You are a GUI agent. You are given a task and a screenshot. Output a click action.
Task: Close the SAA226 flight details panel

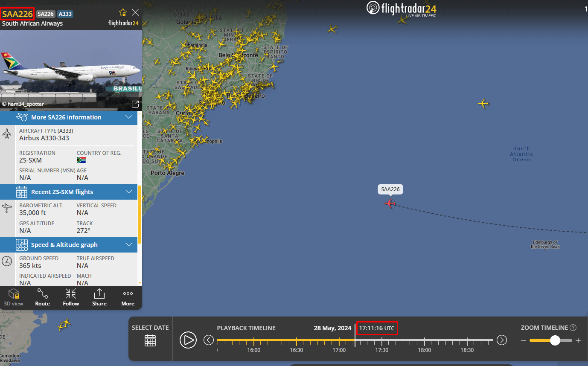[x=135, y=12]
